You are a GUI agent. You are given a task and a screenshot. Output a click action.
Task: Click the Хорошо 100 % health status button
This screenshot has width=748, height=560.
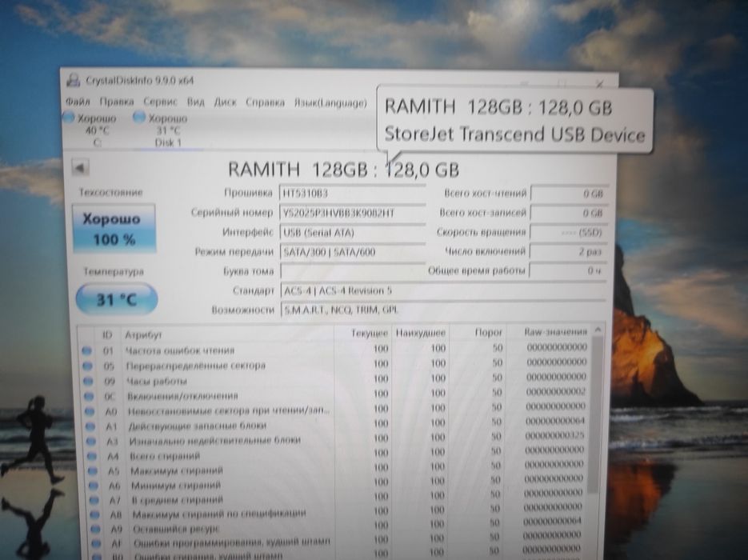[114, 229]
